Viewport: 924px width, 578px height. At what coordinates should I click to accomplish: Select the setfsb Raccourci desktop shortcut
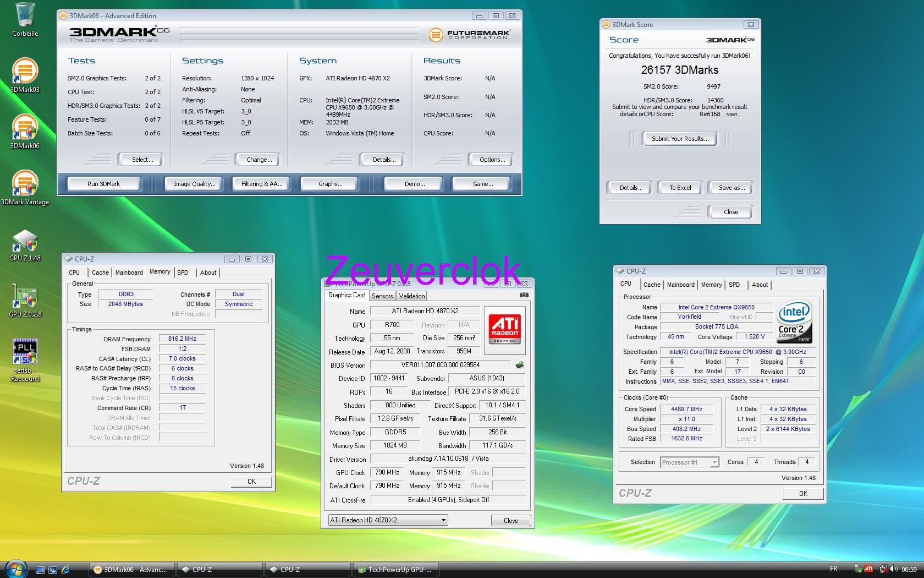pos(25,361)
